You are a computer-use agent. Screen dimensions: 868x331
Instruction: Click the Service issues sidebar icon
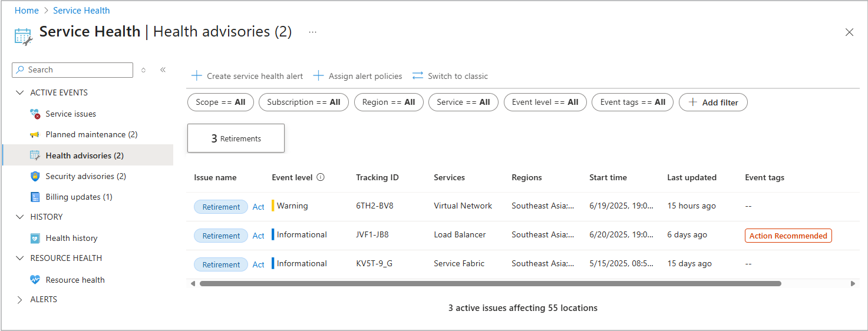pos(35,114)
